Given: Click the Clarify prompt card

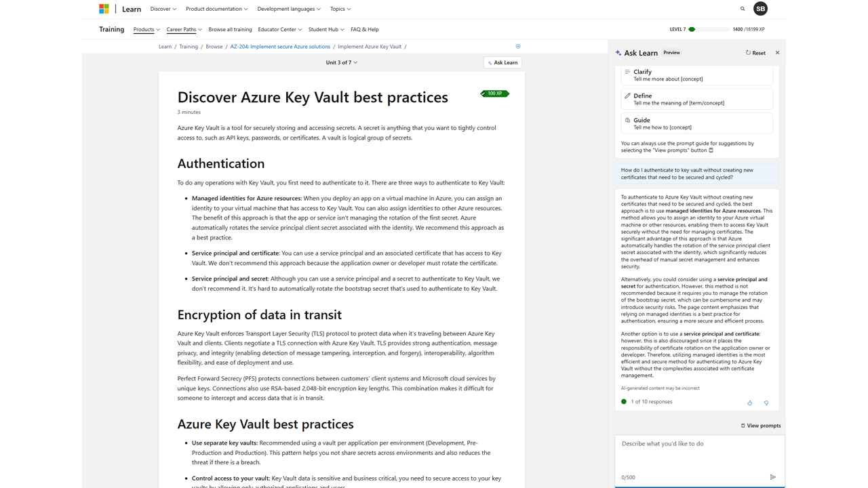Looking at the screenshot, I should click(x=696, y=75).
